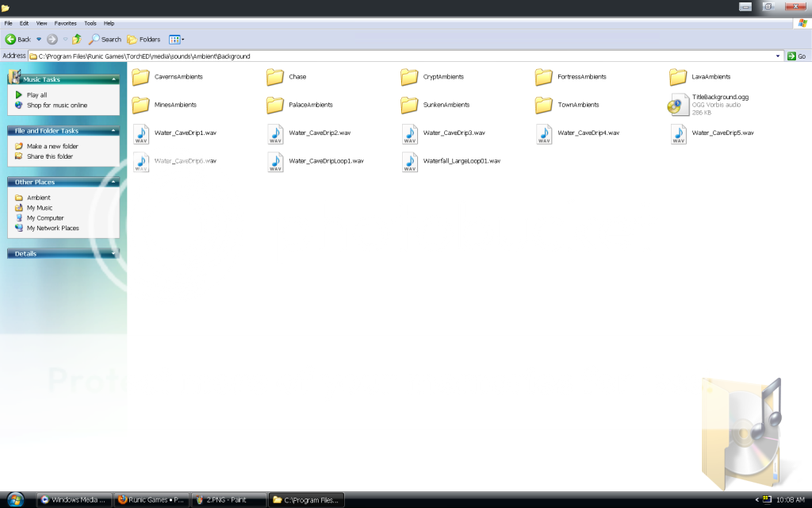Collapse the File and Folder Tasks panel
This screenshot has height=508, width=812.
(114, 131)
